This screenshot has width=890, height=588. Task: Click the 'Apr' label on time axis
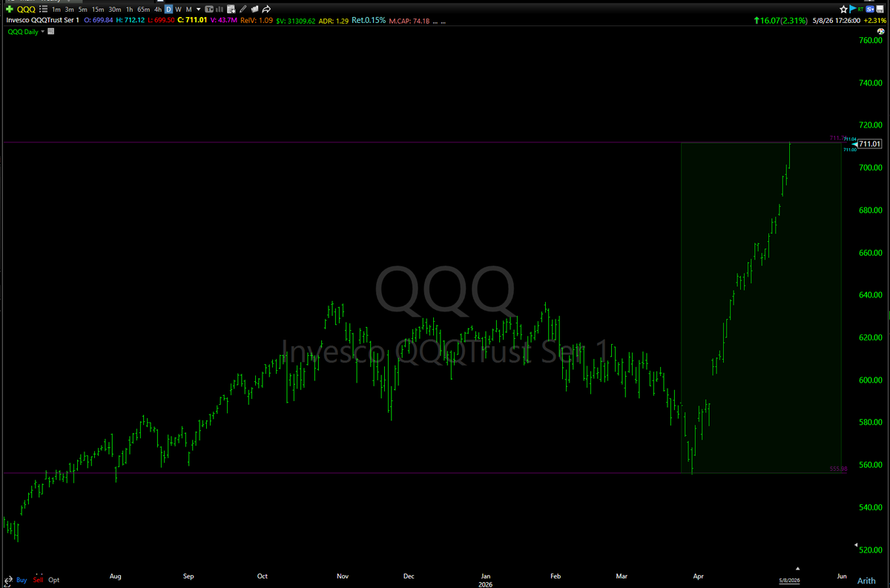pyautogui.click(x=697, y=575)
